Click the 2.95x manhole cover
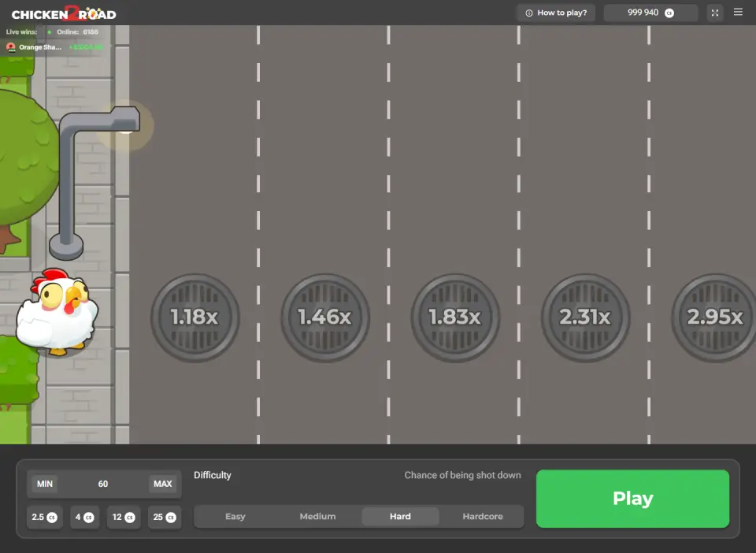 714,317
